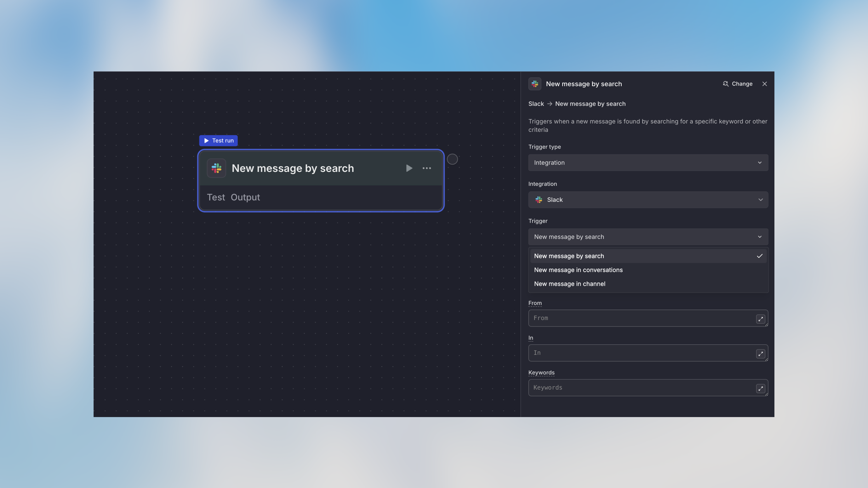Switch to the node's Output tab

(x=245, y=197)
